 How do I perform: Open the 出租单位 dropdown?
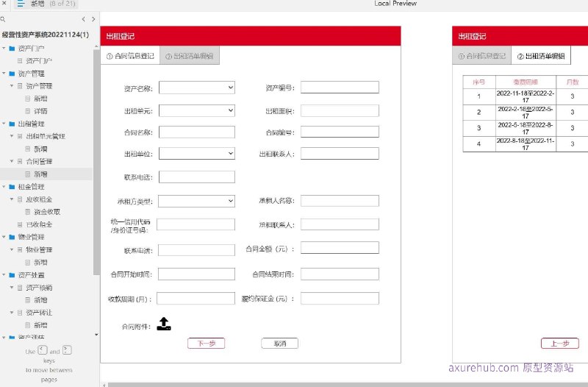(197, 154)
